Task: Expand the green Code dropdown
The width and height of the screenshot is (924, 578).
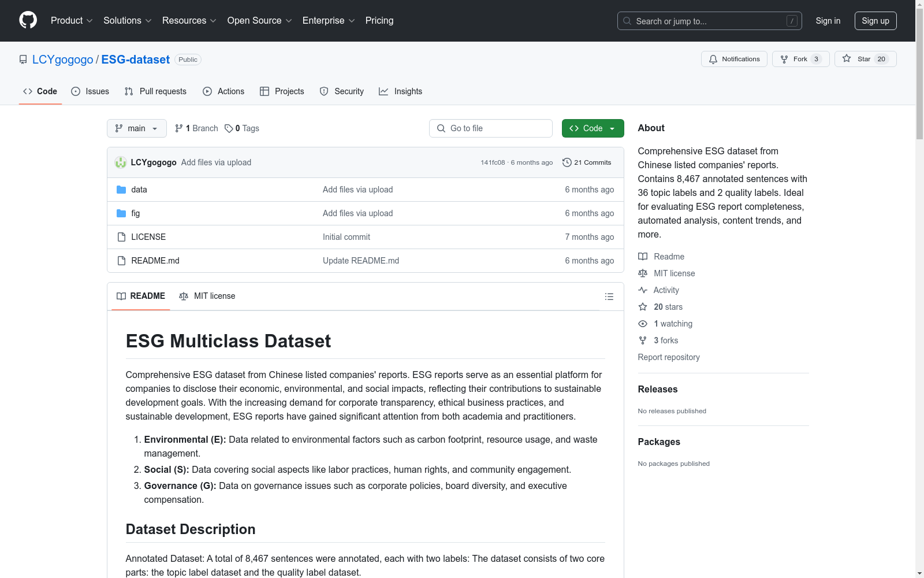Action: click(x=593, y=128)
